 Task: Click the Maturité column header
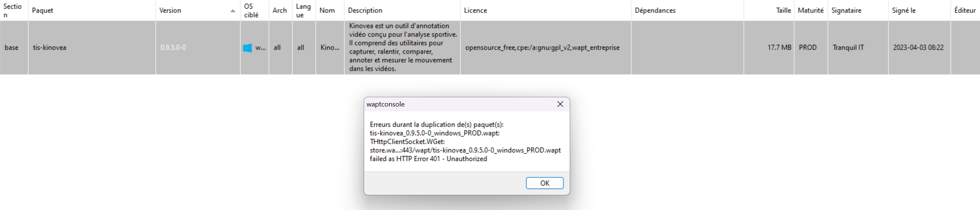(810, 10)
